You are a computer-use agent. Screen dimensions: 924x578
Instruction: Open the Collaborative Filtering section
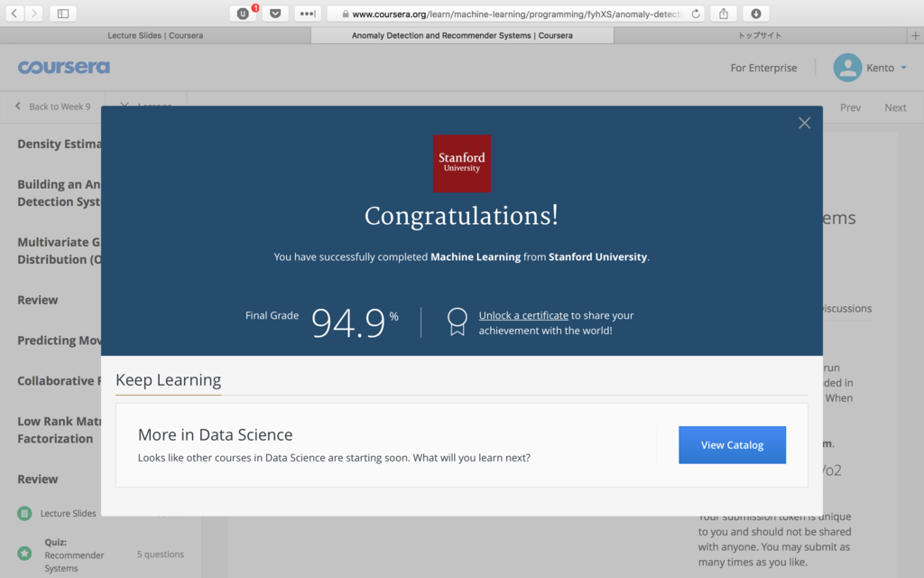pos(59,381)
